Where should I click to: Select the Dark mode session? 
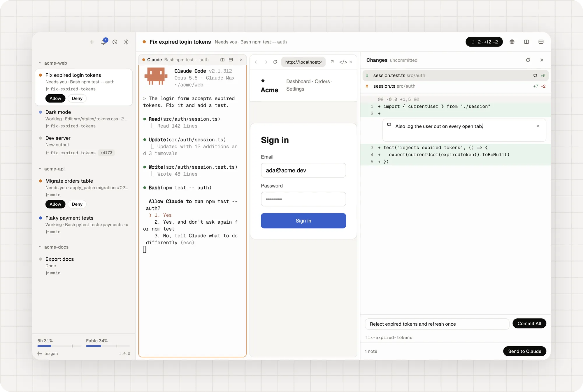click(84, 119)
